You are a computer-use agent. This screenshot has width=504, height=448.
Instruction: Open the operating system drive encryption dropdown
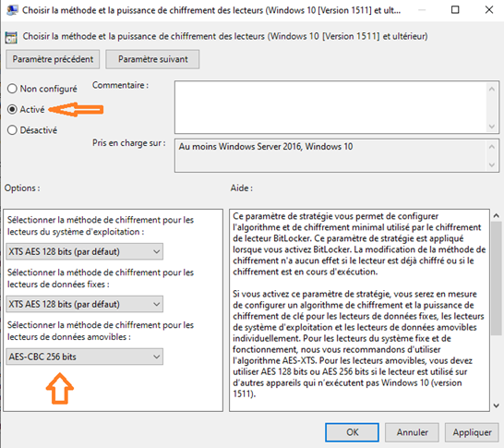pyautogui.click(x=85, y=251)
